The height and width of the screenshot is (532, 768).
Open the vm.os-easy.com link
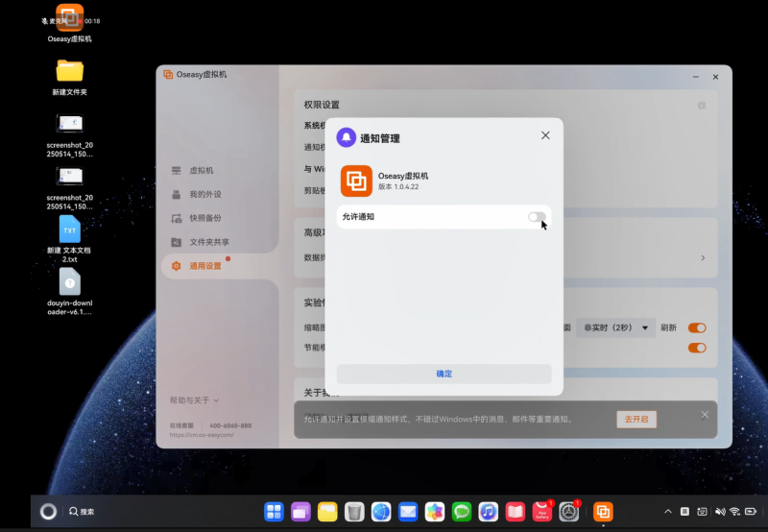click(x=202, y=435)
